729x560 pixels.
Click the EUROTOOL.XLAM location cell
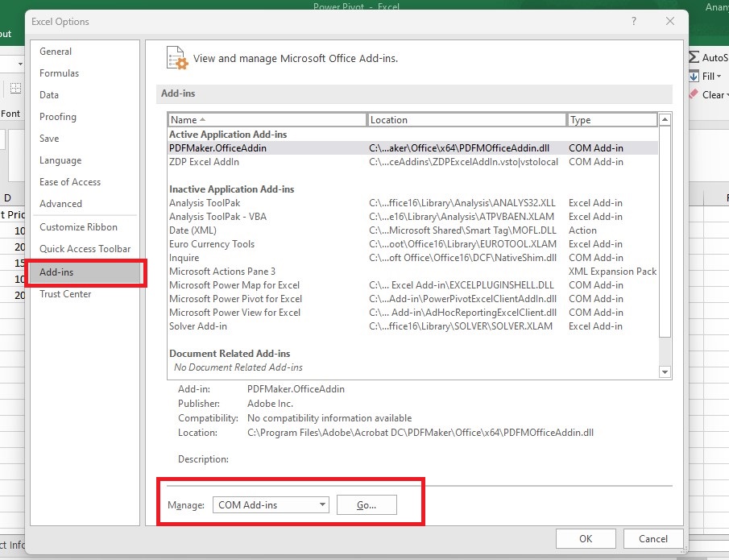click(462, 244)
